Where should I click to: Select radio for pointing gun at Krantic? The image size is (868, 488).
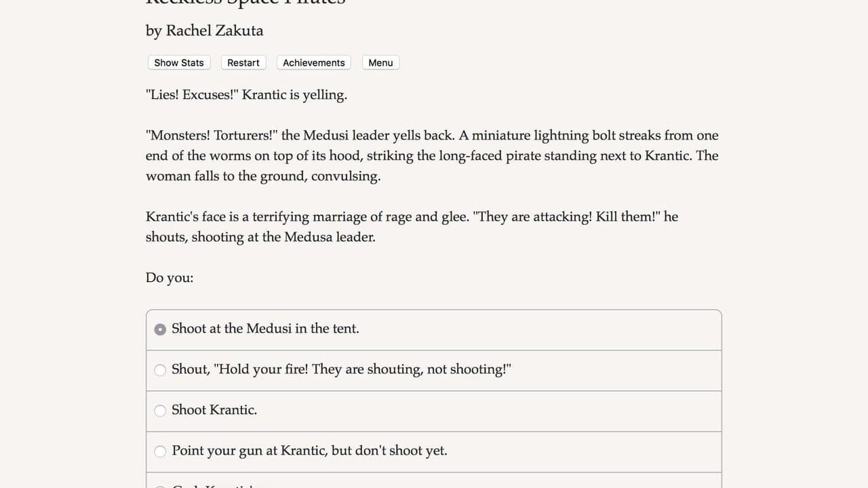[x=160, y=451]
